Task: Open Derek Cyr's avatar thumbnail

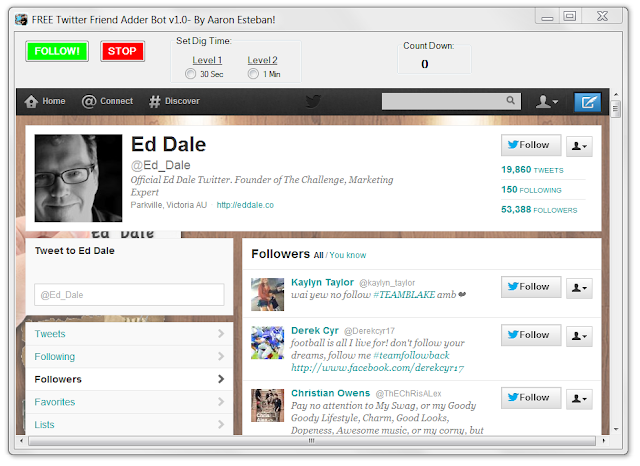Action: (267, 343)
